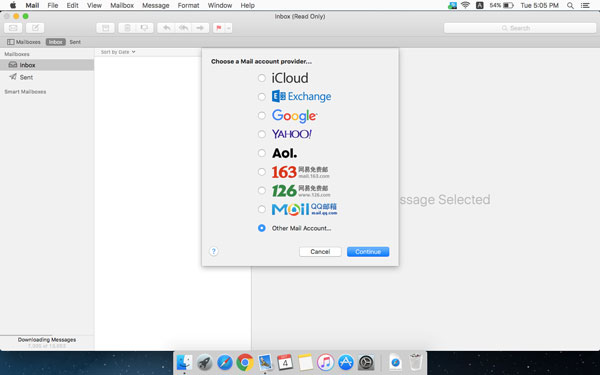Open the View menu

pos(94,5)
